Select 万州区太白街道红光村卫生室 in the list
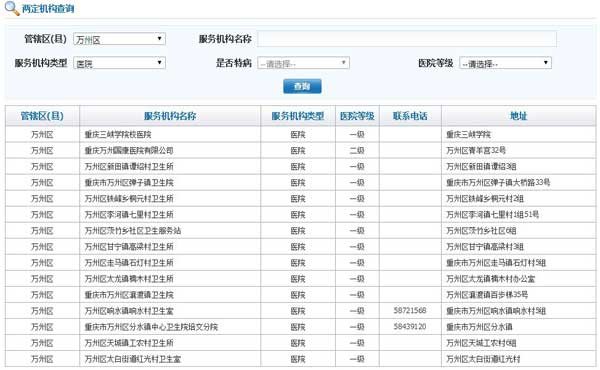 click(133, 360)
